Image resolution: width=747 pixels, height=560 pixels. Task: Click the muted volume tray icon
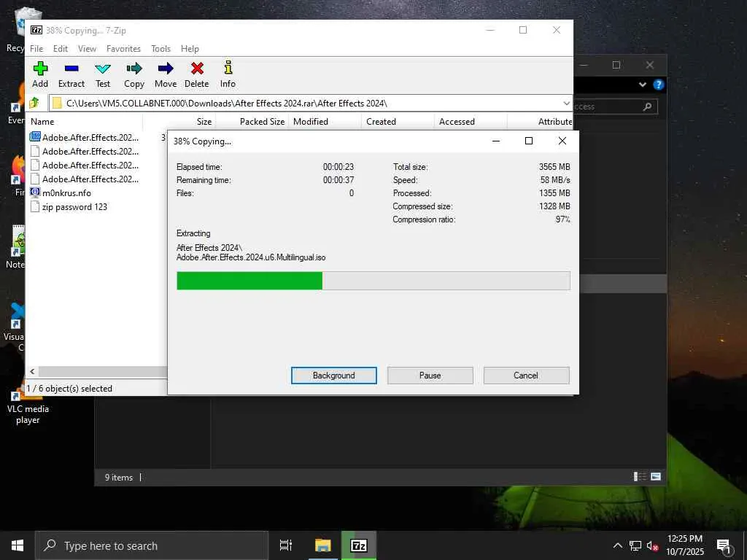[x=653, y=545]
